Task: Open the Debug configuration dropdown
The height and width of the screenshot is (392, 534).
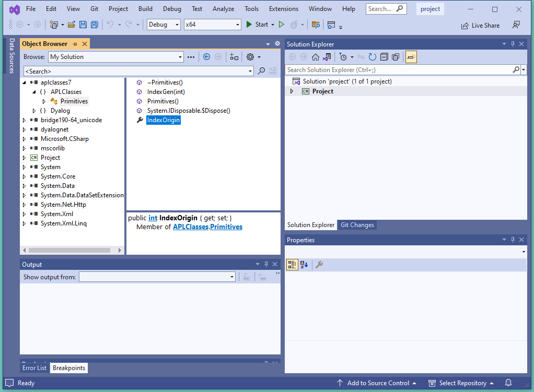Action: point(164,25)
